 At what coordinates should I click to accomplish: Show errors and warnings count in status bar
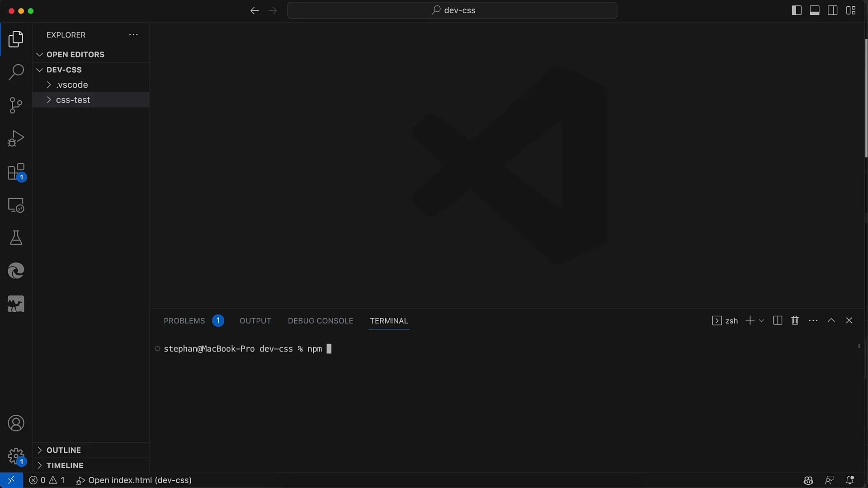(x=47, y=480)
